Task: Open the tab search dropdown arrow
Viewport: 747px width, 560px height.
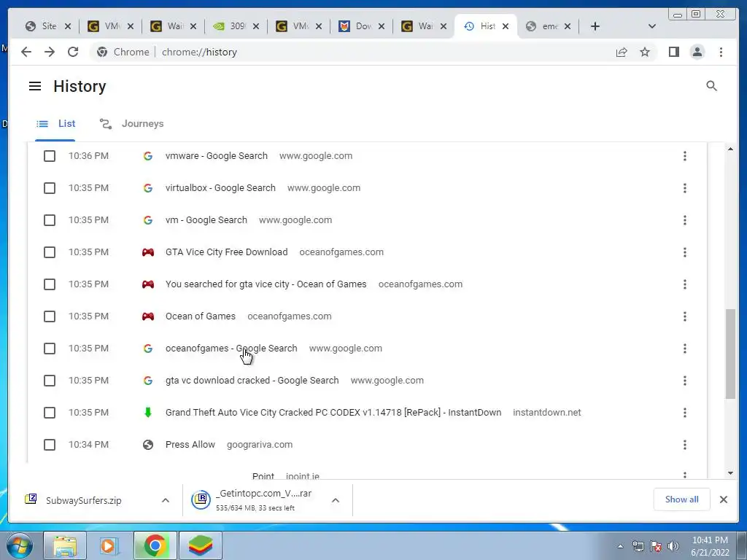Action: (x=652, y=26)
